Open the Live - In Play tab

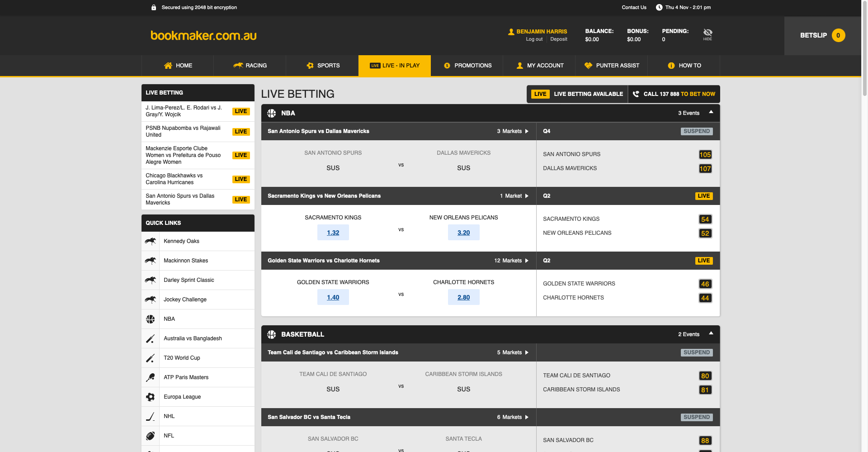point(395,66)
